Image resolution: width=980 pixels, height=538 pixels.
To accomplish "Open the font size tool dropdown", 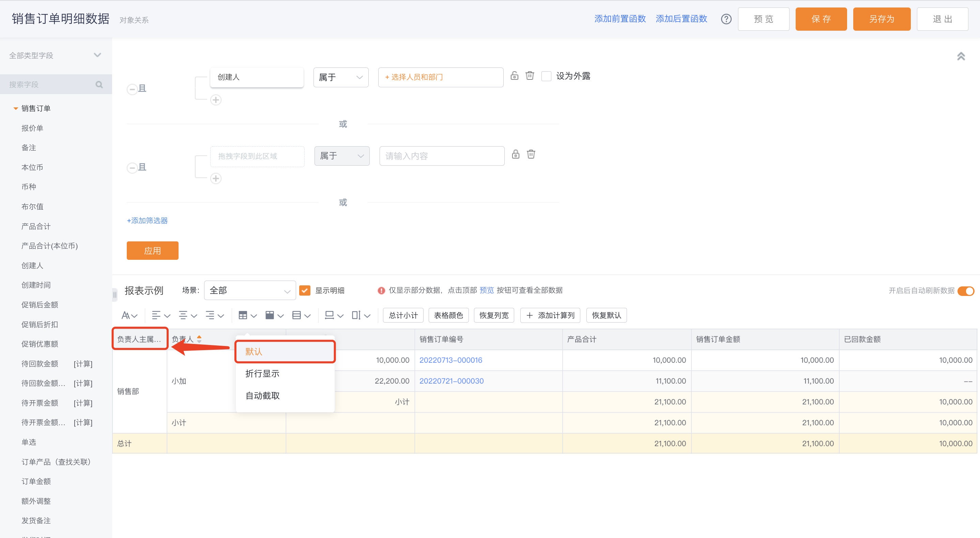I will (x=129, y=315).
